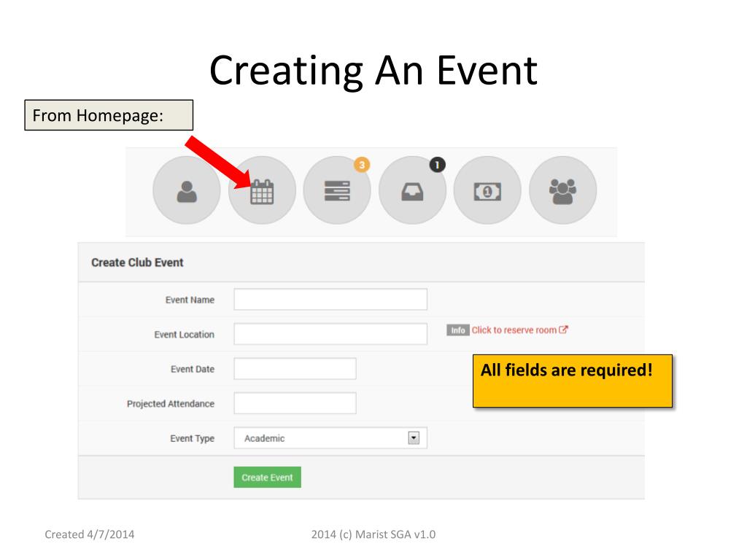Click the orange 3 notification badge
The image size is (747, 560).
point(362,165)
